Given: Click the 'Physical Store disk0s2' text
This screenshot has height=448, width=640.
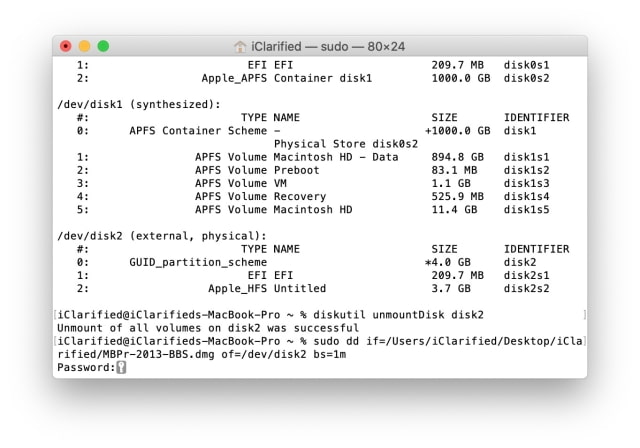Looking at the screenshot, I should (x=346, y=144).
